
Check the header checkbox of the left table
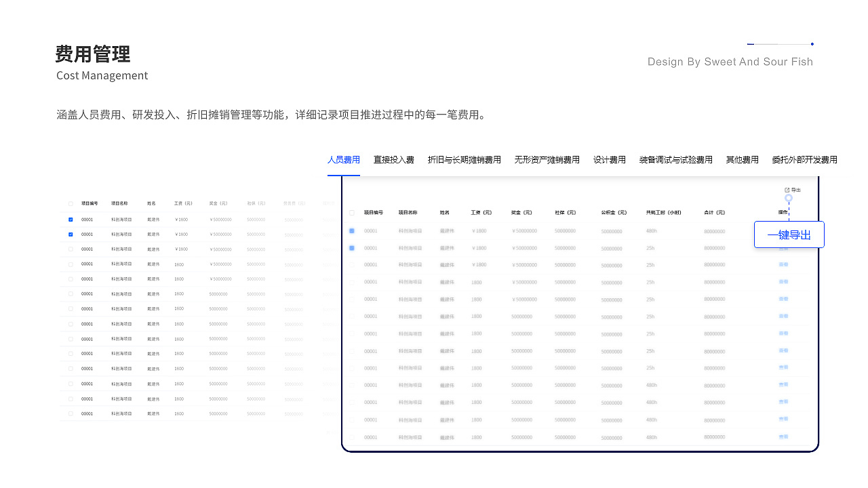70,203
